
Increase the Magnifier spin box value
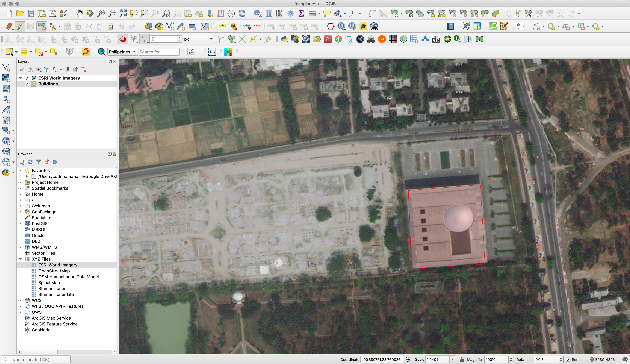pos(511,358)
